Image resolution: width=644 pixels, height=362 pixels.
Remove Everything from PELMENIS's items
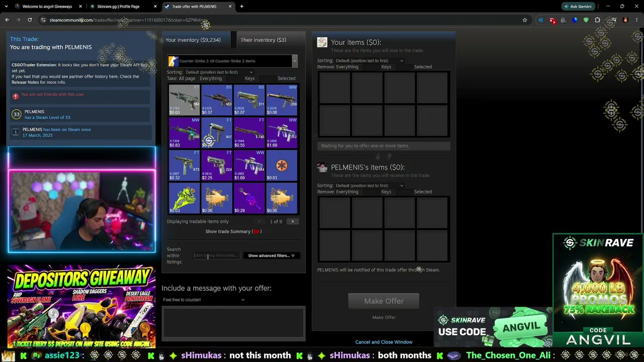point(347,192)
